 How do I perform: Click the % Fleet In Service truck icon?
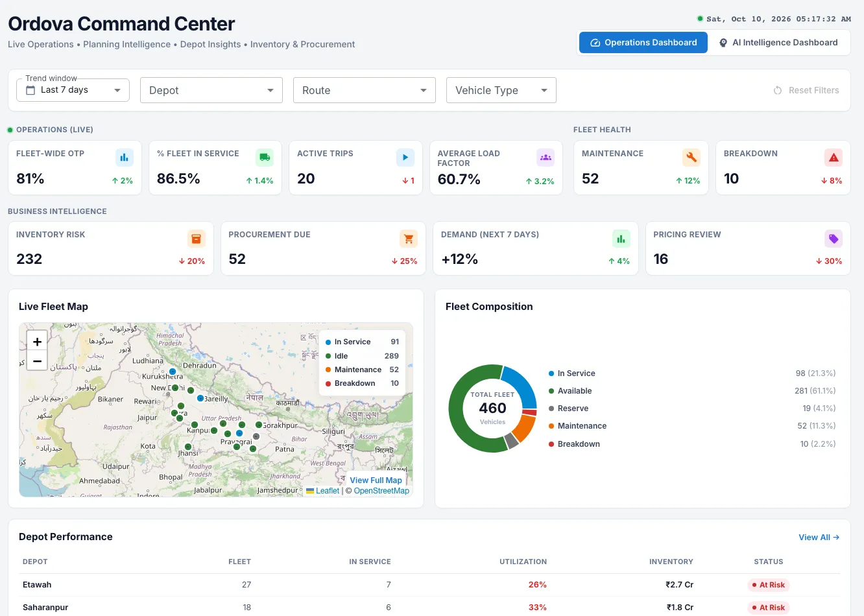(265, 157)
